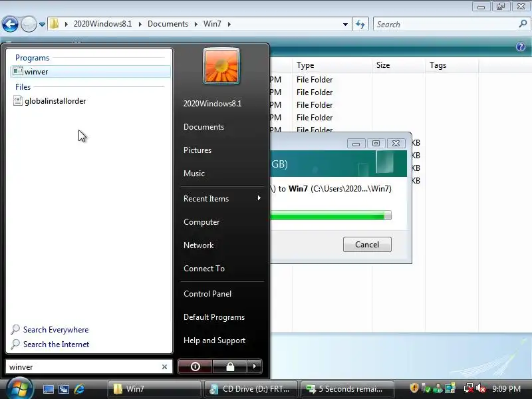Open Documents from start menu
The height and width of the screenshot is (399, 532).
[x=203, y=127]
